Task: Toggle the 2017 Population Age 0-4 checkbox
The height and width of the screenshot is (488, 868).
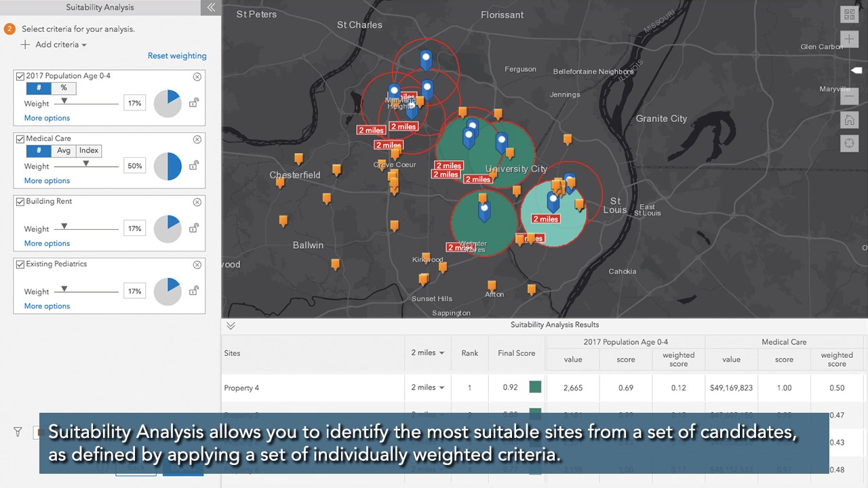Action: [20, 77]
